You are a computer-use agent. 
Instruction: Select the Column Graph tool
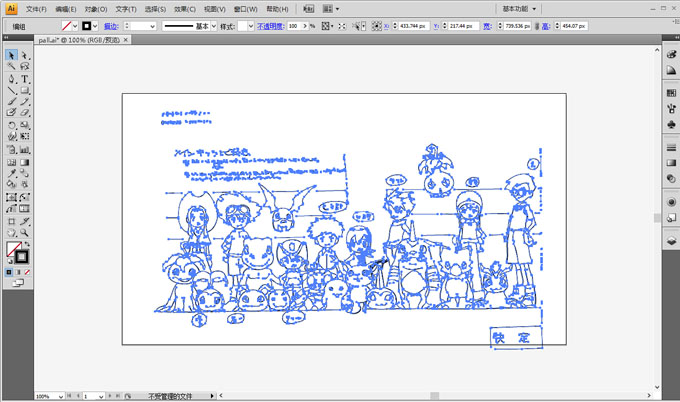tap(25, 150)
